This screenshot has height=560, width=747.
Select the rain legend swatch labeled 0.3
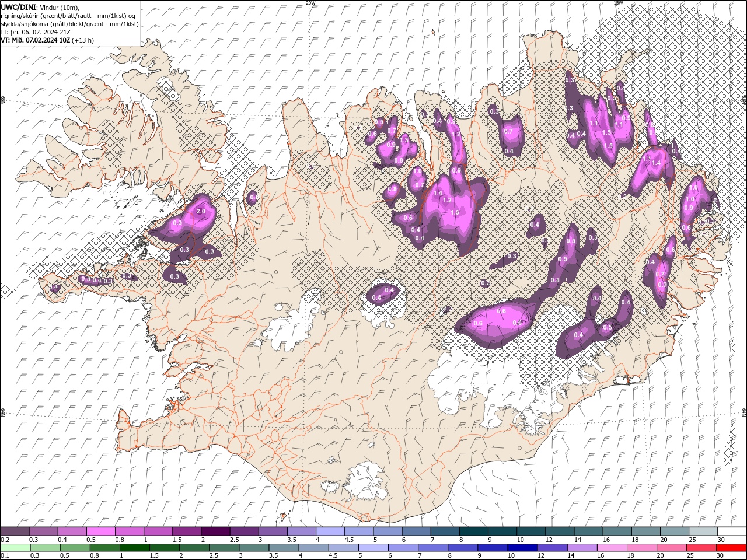tap(45, 547)
